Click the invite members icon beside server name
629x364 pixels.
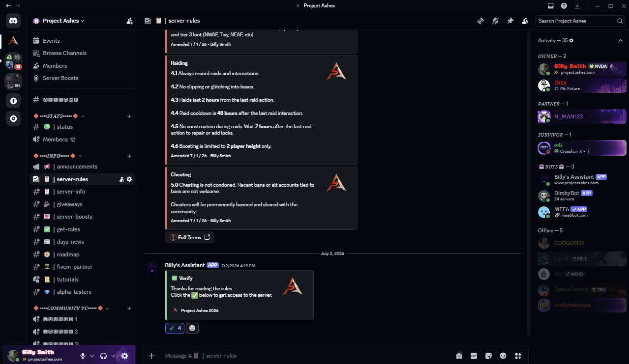coord(129,21)
